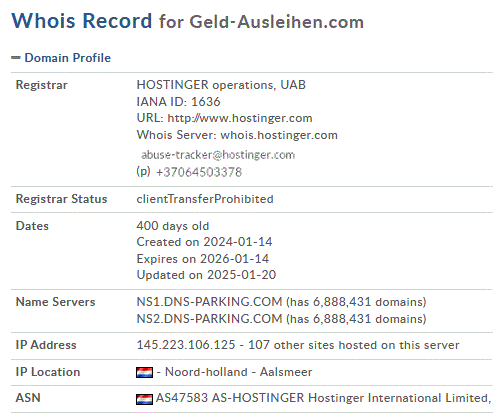This screenshot has width=494, height=419.
Task: Open the http://www.hostinger.com registrar URL
Action: 240,118
